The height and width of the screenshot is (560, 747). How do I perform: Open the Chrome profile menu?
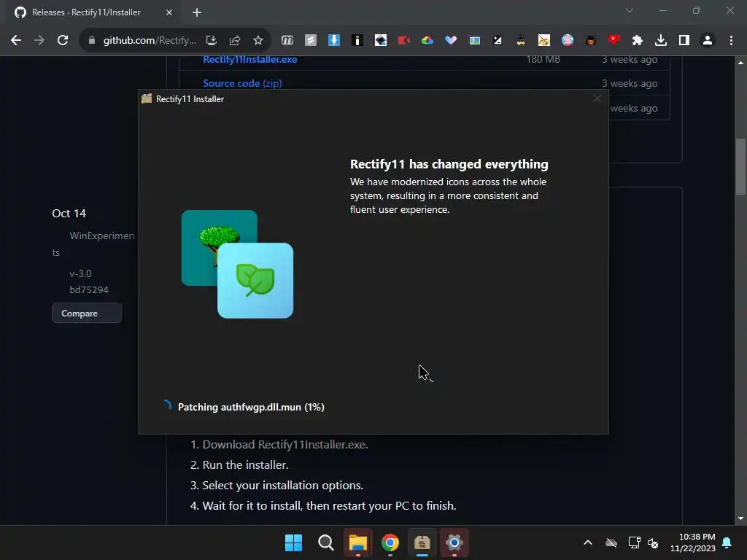tap(708, 41)
